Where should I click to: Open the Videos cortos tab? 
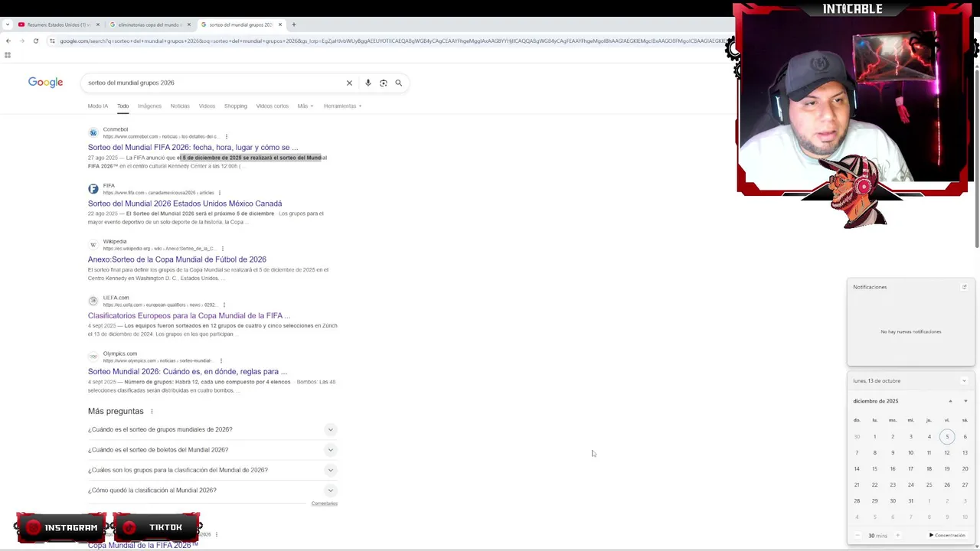(273, 106)
